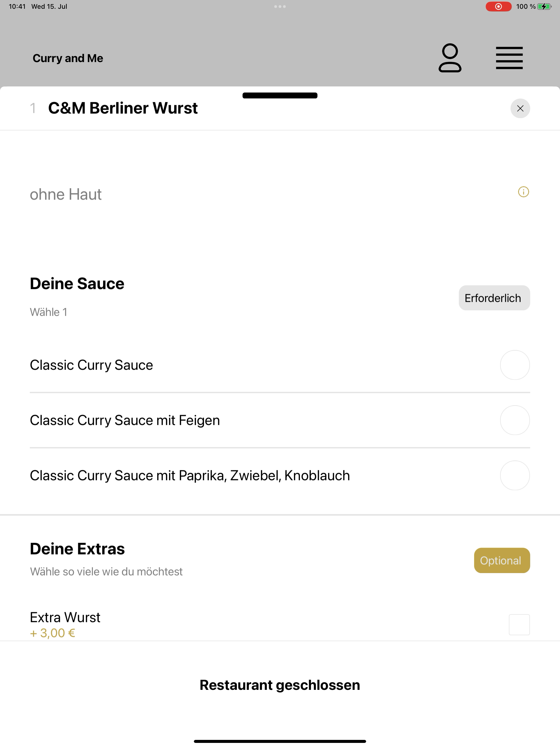Show info for ohne Haut
Image resolution: width=560 pixels, height=747 pixels.
pos(523,192)
